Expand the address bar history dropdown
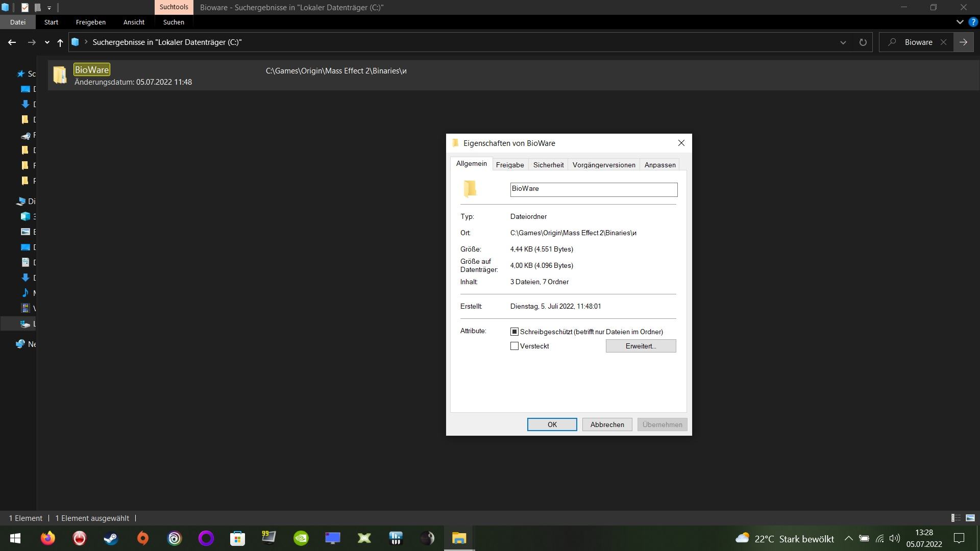This screenshot has height=551, width=980. tap(843, 42)
